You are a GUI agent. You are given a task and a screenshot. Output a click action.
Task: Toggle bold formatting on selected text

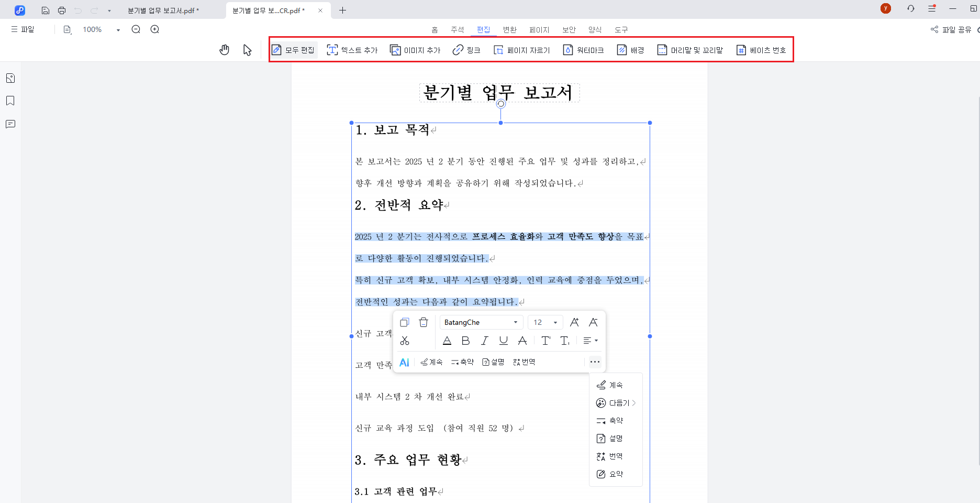tap(465, 340)
